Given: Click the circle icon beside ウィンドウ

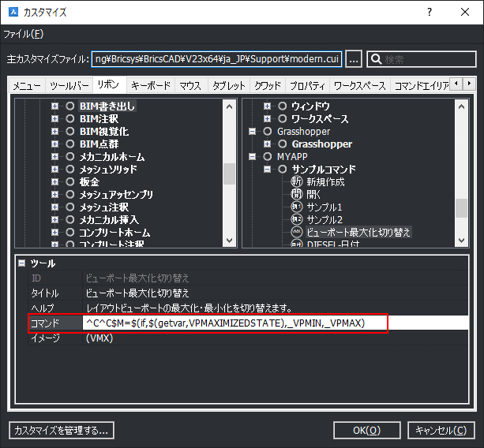Looking at the screenshot, I should point(282,106).
